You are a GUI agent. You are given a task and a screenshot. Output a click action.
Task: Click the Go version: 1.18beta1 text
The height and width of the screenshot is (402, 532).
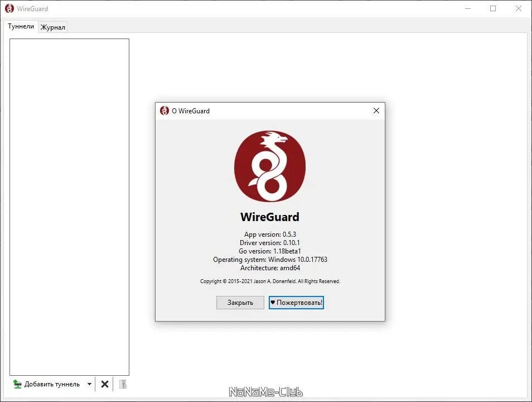pos(270,251)
